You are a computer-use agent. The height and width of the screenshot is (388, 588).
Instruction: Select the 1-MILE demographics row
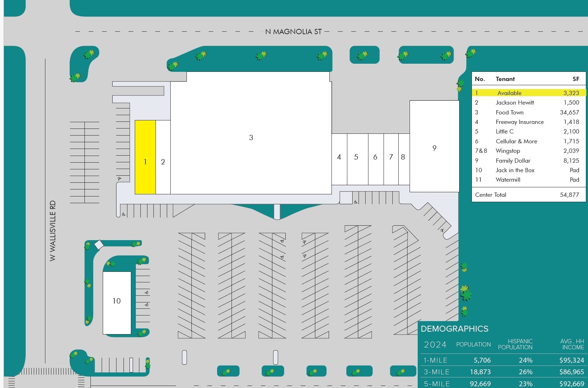click(435, 360)
